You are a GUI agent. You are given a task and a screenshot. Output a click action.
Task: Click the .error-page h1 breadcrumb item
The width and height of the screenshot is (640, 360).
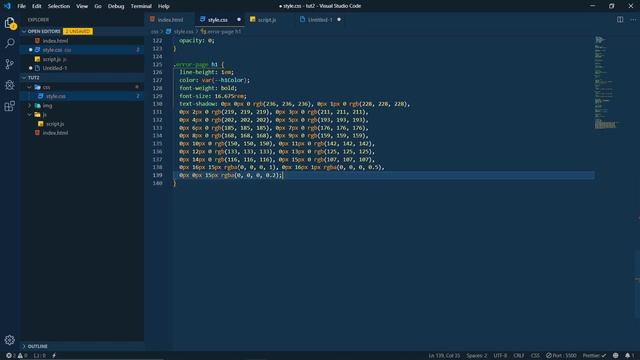pos(221,31)
